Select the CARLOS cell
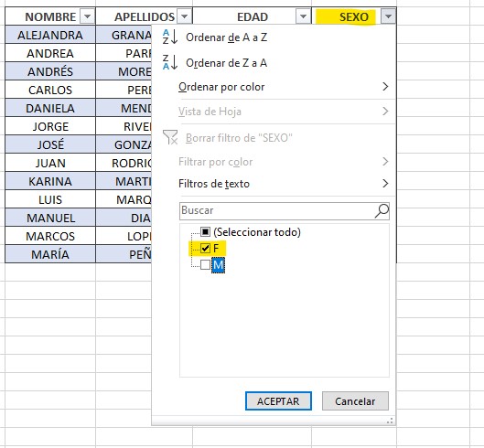Viewport: 484px width, 448px height. tap(50, 90)
